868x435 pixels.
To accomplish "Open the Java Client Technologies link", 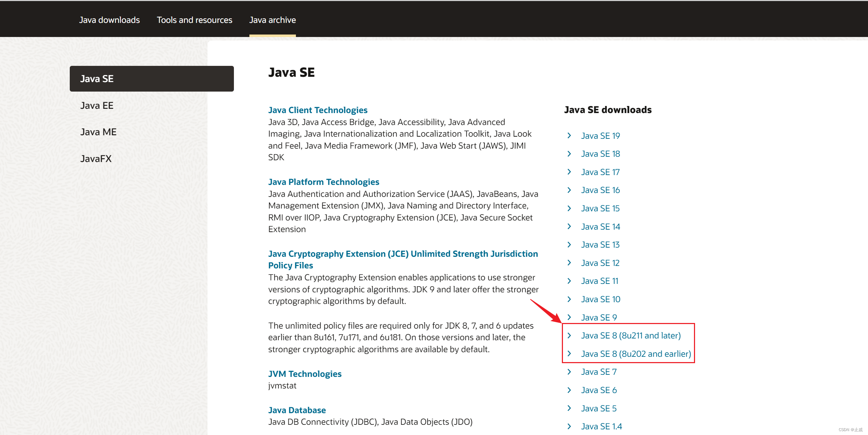I will pyautogui.click(x=317, y=110).
